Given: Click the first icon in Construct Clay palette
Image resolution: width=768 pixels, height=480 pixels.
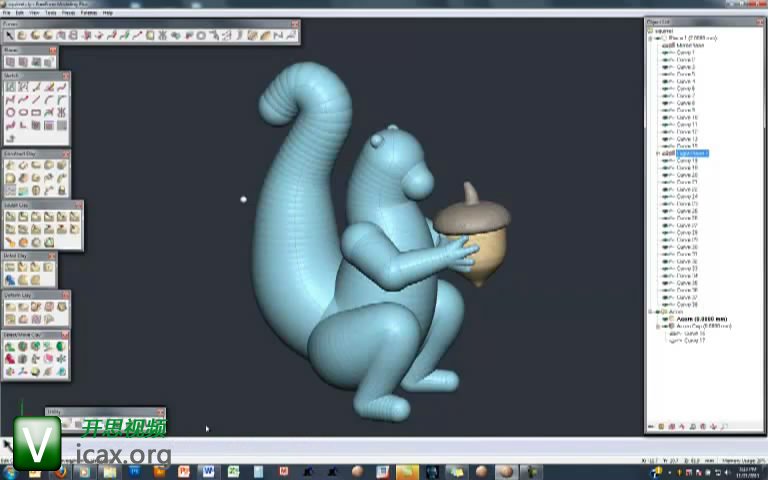Looking at the screenshot, I should [10, 165].
